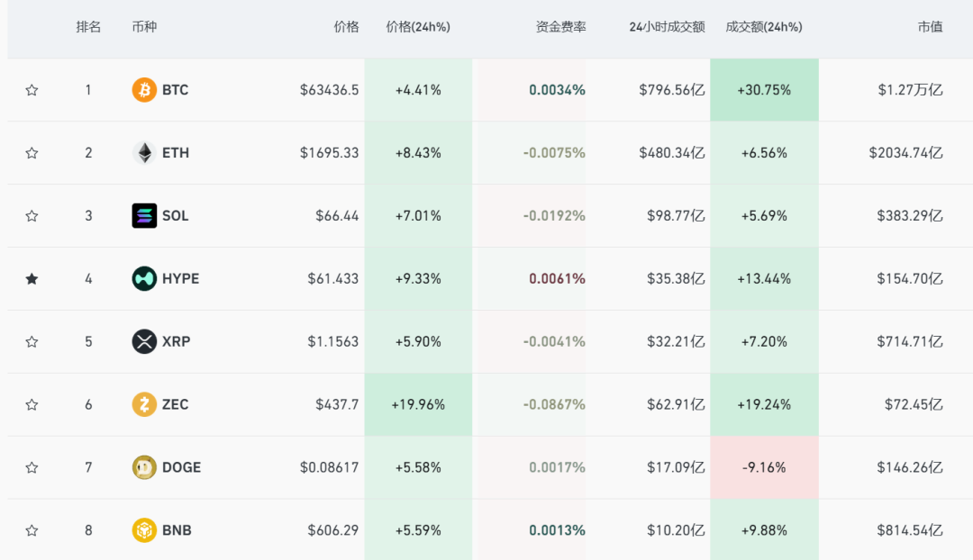This screenshot has height=560, width=973.
Task: Click the -9.16% volume change cell
Action: coord(765,467)
